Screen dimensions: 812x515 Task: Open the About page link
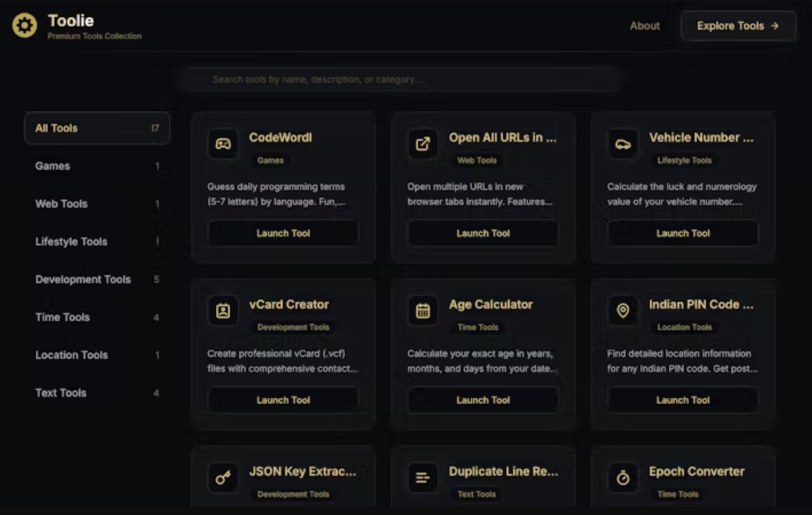tap(645, 26)
